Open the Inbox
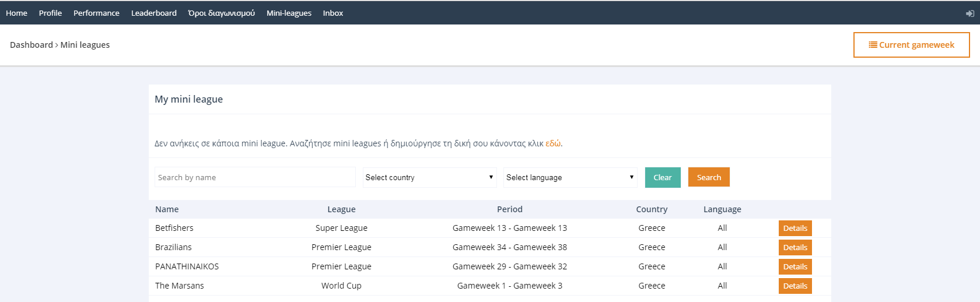Viewport: 980px width, 302px height. [x=332, y=13]
